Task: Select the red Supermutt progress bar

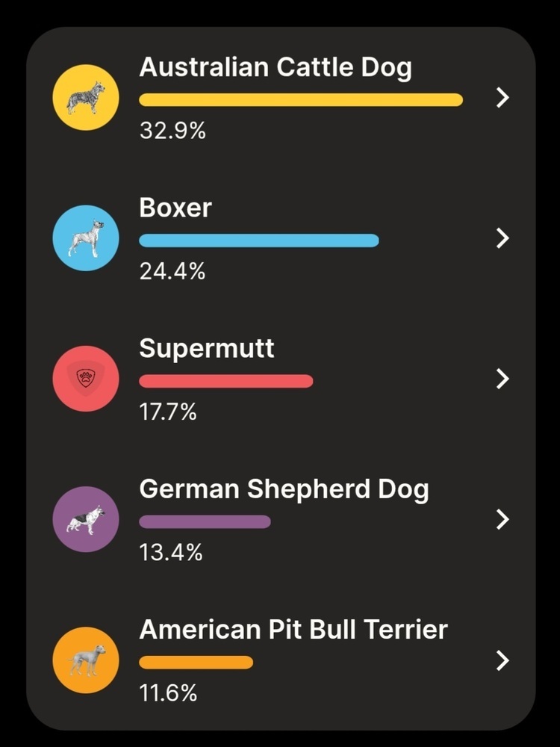Action: [226, 381]
